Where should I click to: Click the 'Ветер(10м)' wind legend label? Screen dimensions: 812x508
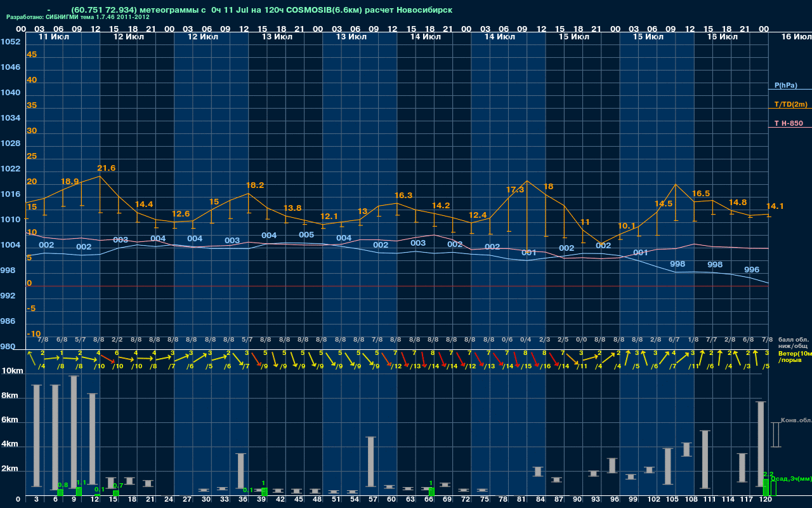tap(795, 353)
